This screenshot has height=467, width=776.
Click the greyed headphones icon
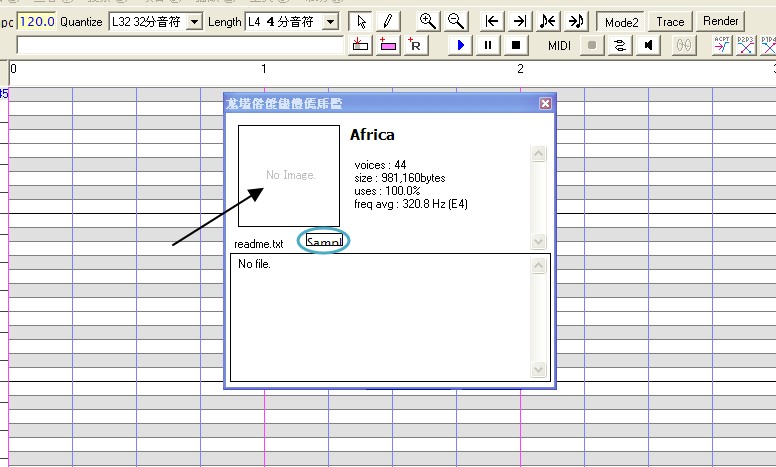click(683, 46)
